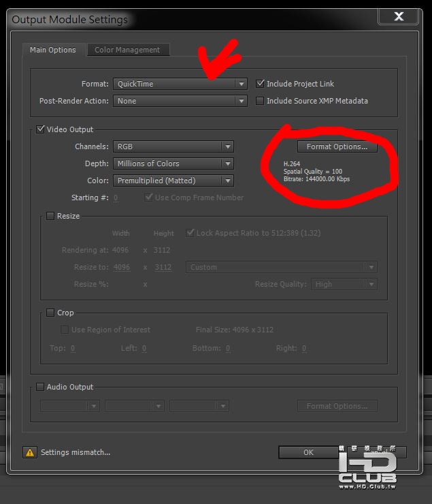Open the Depth dropdown Millions of Colors
The image size is (432, 504).
pyautogui.click(x=173, y=163)
